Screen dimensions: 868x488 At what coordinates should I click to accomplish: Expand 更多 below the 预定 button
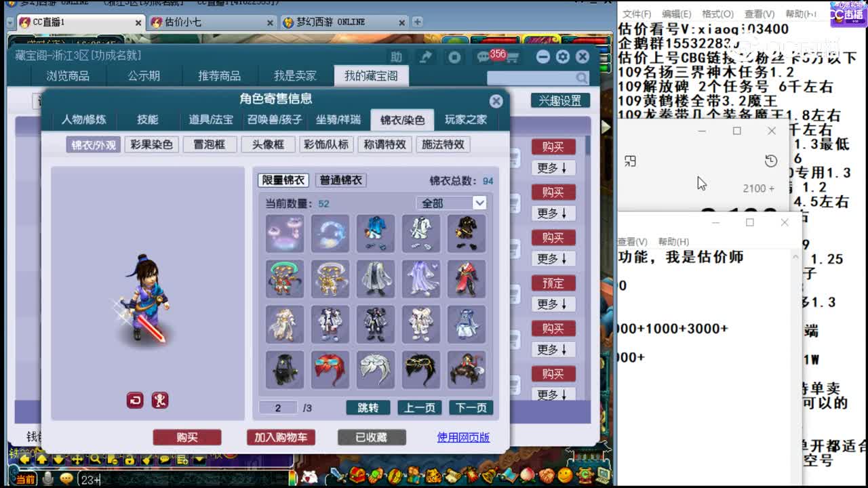[552, 304]
